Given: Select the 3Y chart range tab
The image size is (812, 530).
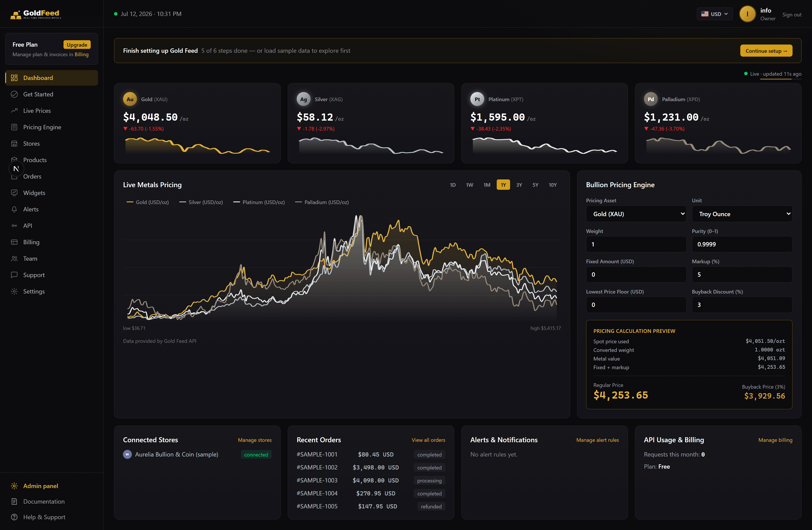Looking at the screenshot, I should pyautogui.click(x=519, y=185).
